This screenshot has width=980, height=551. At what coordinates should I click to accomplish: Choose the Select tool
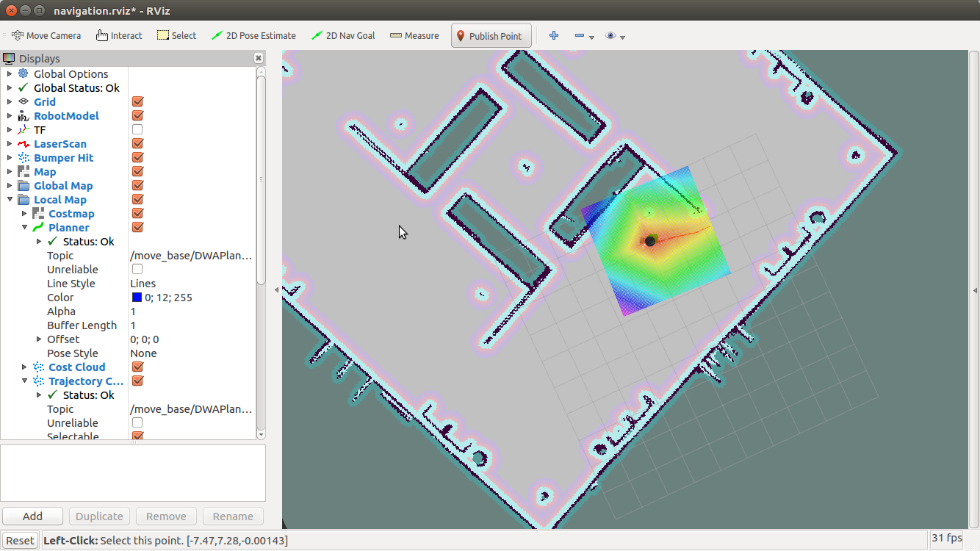[176, 35]
